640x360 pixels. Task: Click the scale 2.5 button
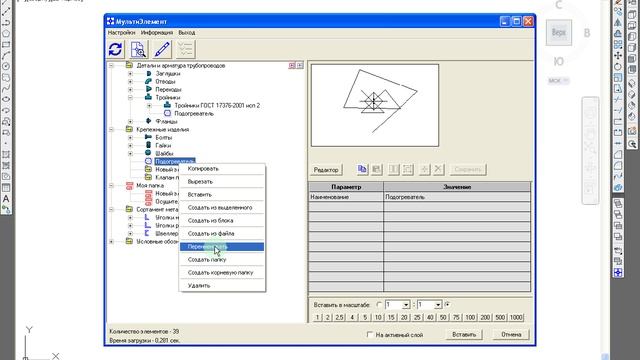pyautogui.click(x=339, y=317)
